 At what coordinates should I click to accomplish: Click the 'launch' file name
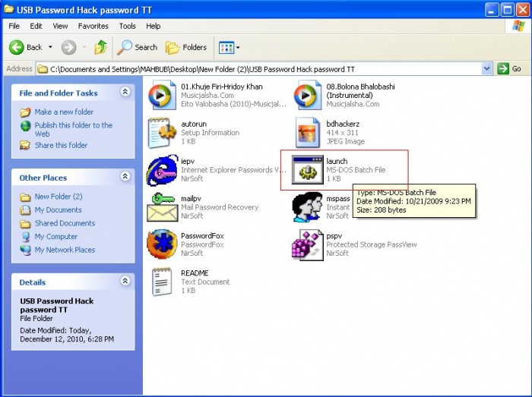(x=337, y=161)
